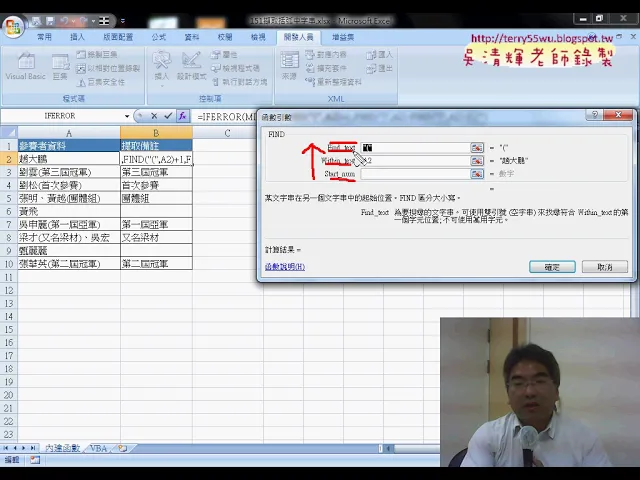Open the 檢視 ribbon tab
The width and height of the screenshot is (640, 480).
258,37
